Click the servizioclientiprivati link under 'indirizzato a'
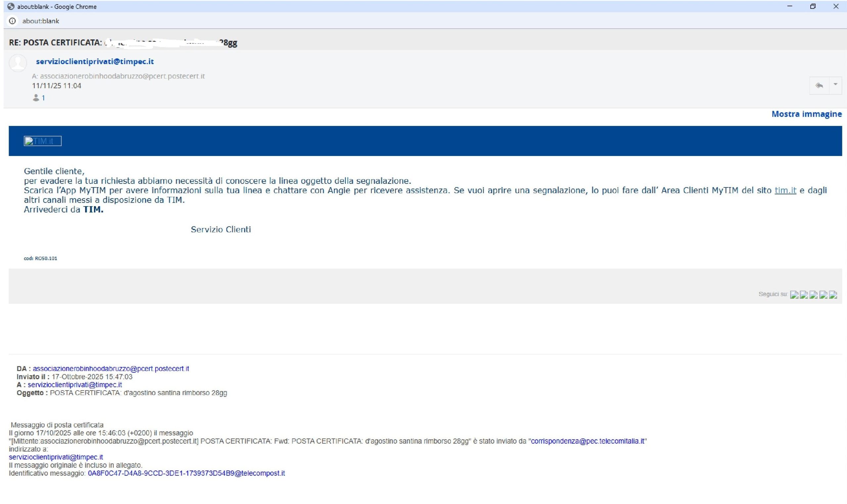847x504 pixels. click(x=56, y=457)
